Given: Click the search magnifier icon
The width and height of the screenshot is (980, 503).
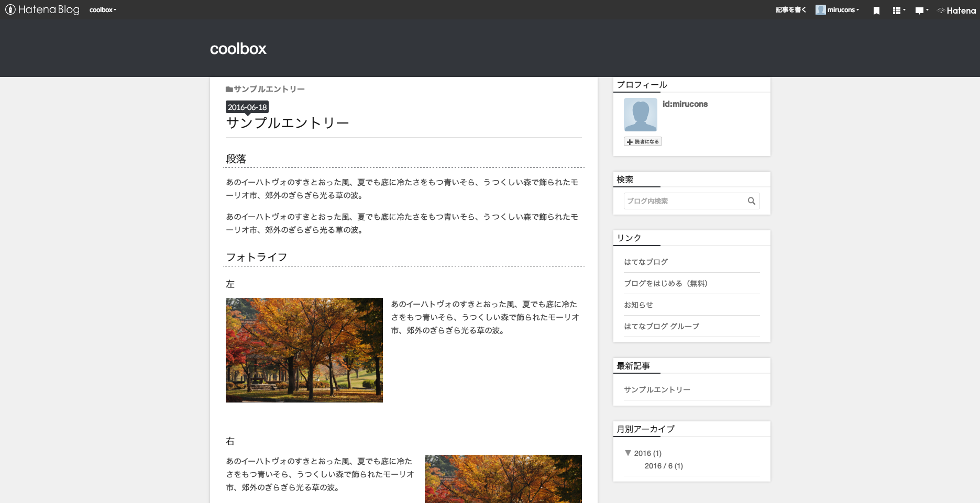Looking at the screenshot, I should coord(752,201).
